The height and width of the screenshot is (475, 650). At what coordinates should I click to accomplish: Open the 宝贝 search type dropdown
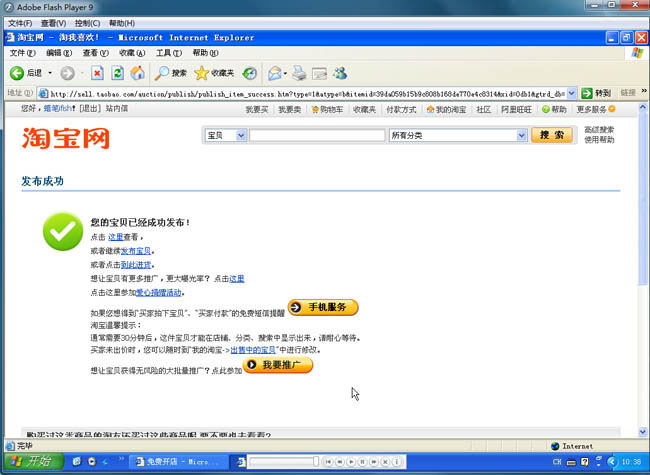(241, 135)
